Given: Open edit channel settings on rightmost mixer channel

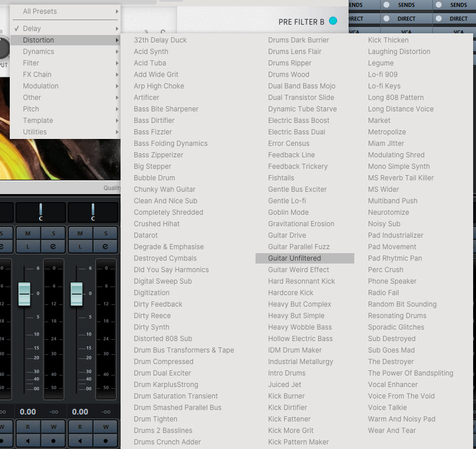Looking at the screenshot, I should point(105,246).
